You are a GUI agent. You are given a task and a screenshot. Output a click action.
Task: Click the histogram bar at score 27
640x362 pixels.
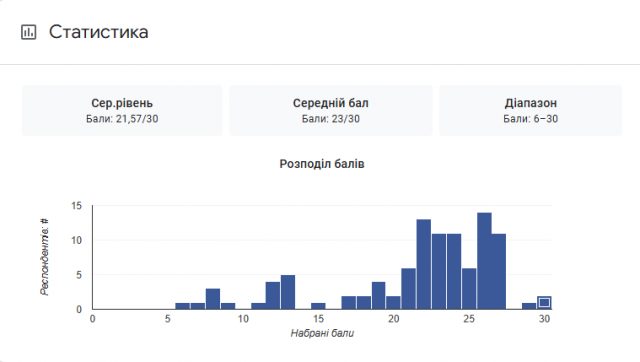click(x=499, y=271)
